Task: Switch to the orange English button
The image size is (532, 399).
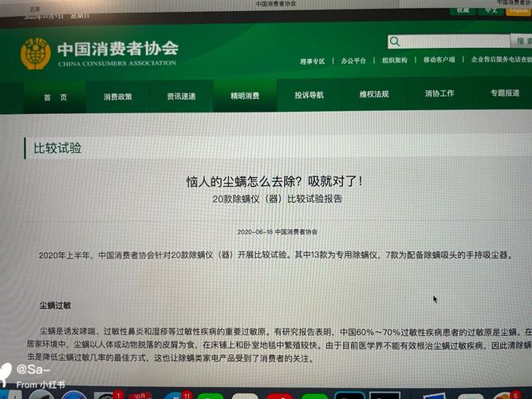Action: (x=518, y=11)
